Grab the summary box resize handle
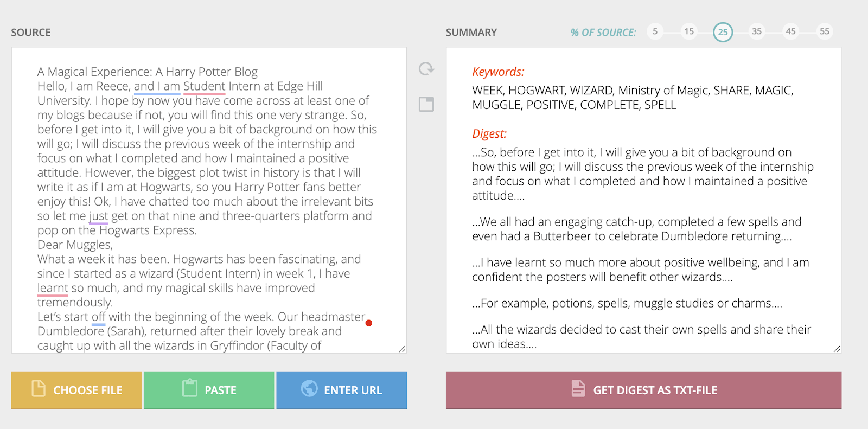The width and height of the screenshot is (868, 429). 837,349
